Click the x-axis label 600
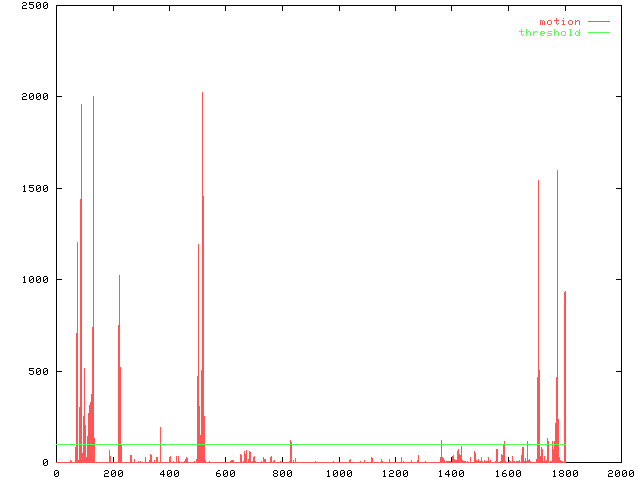The height and width of the screenshot is (480, 640). (226, 473)
